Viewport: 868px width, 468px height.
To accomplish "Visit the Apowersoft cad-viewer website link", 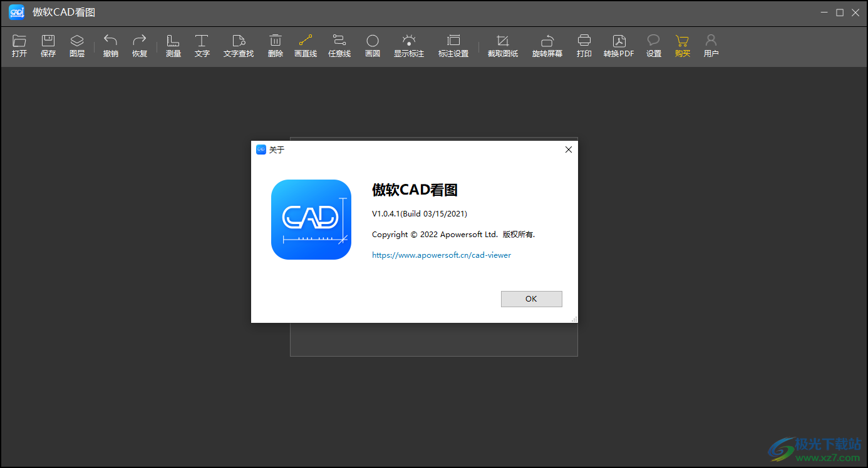I will [x=441, y=255].
